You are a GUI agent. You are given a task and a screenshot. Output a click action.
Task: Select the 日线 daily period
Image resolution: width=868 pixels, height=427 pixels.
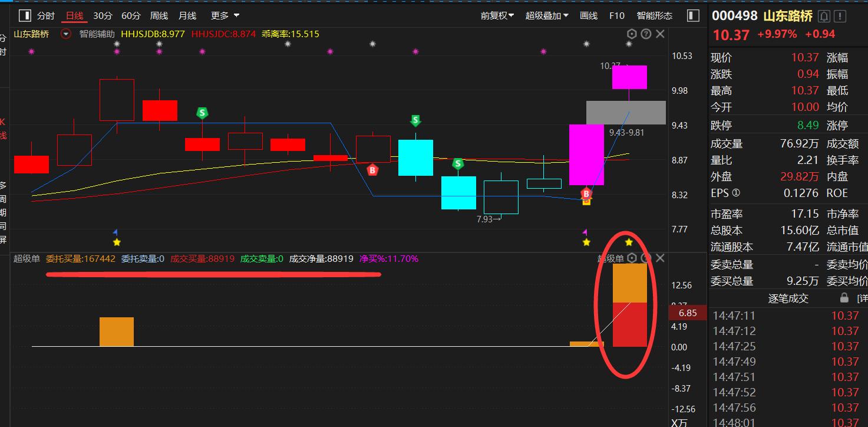pyautogui.click(x=74, y=16)
